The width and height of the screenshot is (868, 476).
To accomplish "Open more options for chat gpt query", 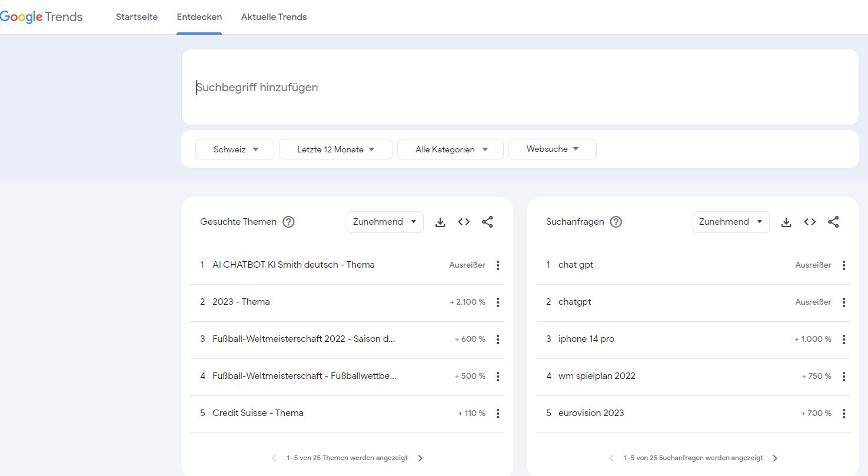I will tap(844, 265).
